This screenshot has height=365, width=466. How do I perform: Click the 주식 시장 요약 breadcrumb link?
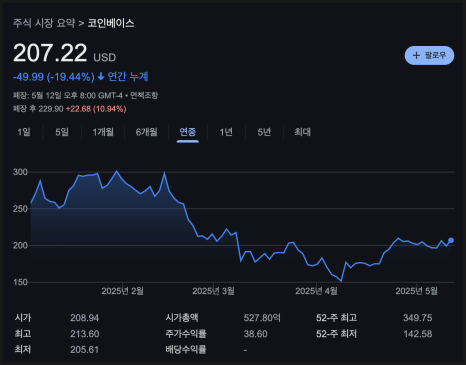(44, 23)
